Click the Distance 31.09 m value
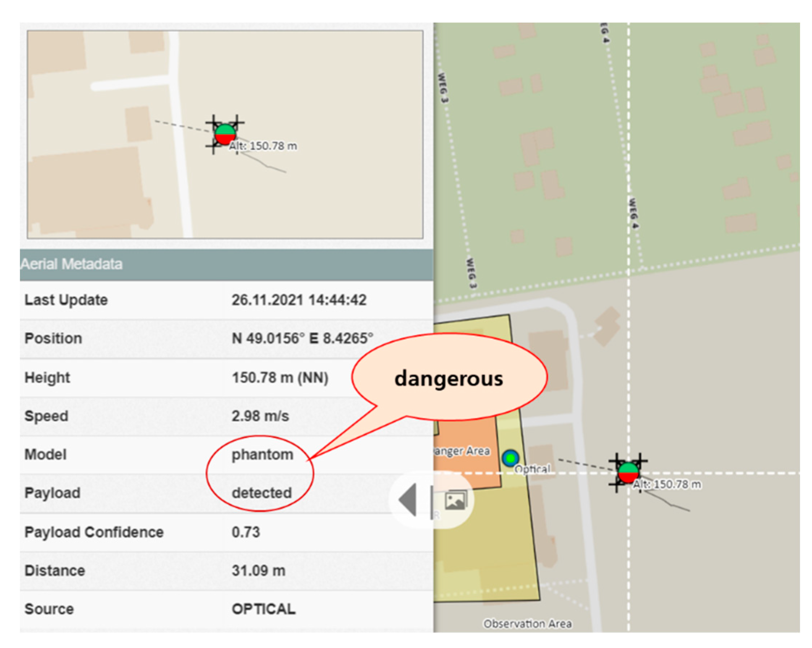812x648 pixels. [x=258, y=570]
